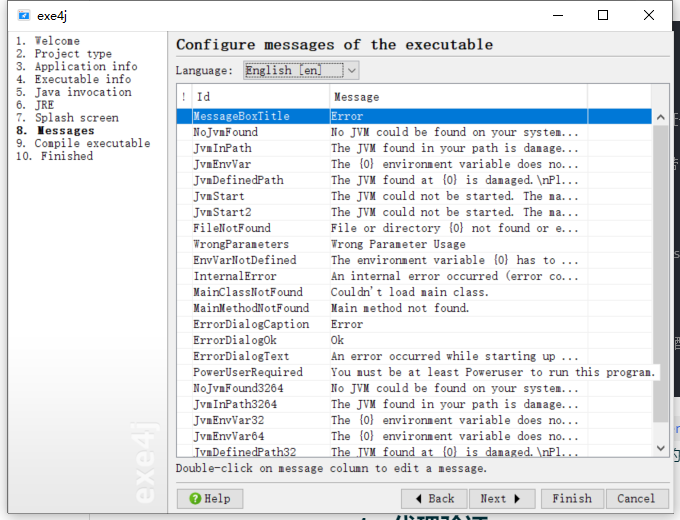Sort the table by Id column header
680x520 pixels.
(x=258, y=97)
